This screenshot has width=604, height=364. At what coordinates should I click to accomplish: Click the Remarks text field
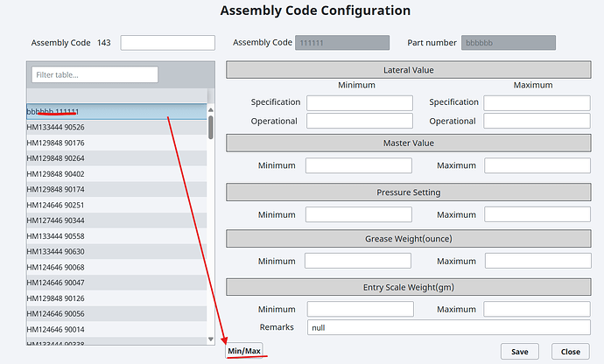(x=448, y=326)
